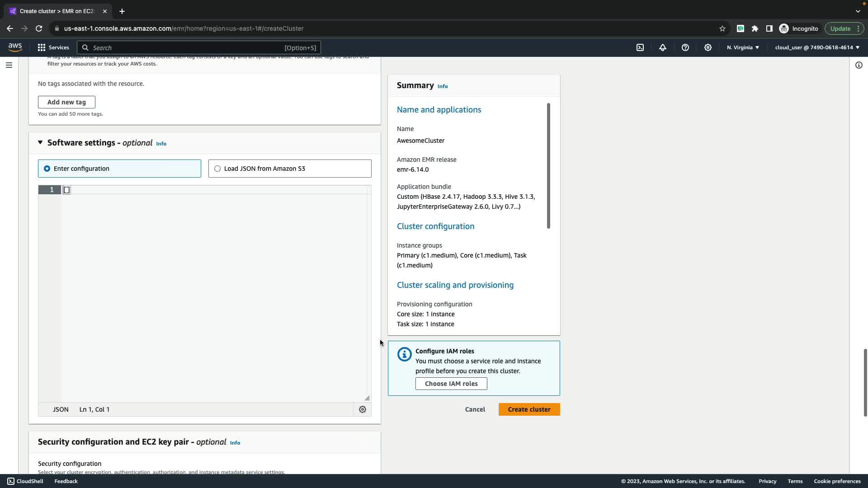
Task: Open the help question mark icon
Action: tap(685, 47)
